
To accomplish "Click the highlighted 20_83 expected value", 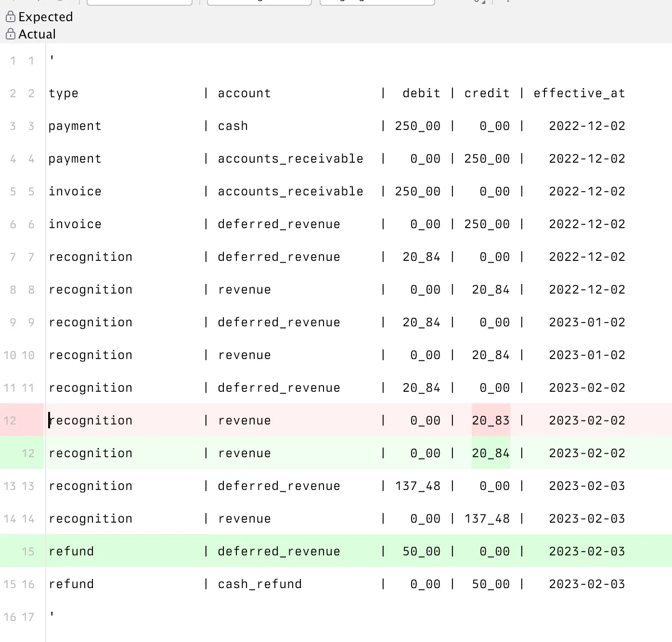I will coord(491,420).
